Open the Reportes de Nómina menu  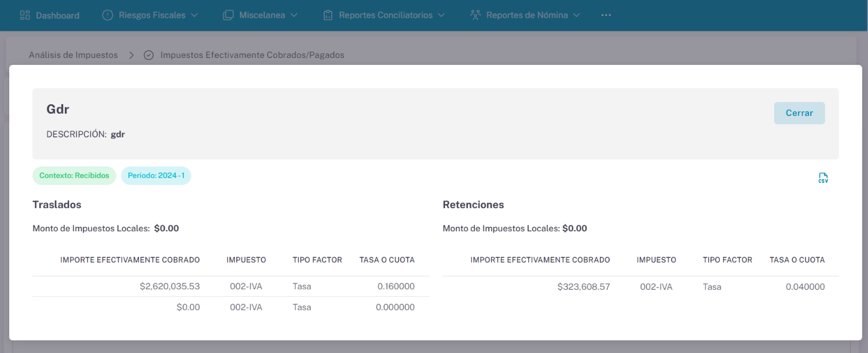tap(526, 15)
